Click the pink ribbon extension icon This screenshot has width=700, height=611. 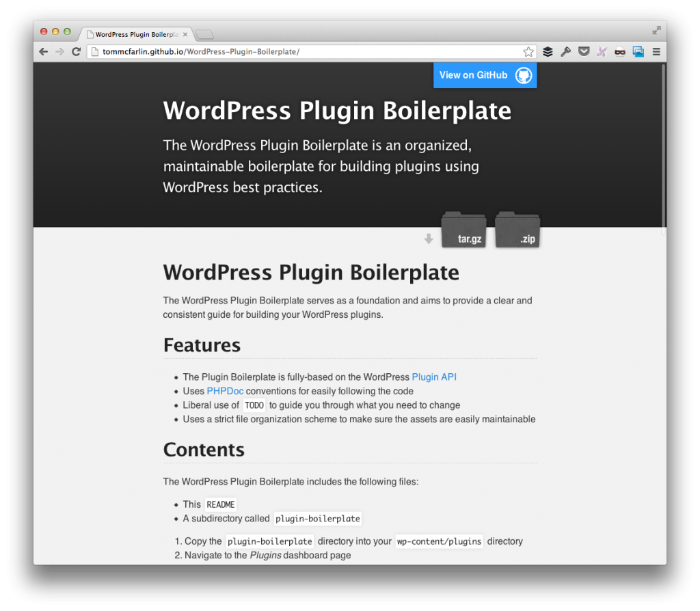pyautogui.click(x=602, y=52)
